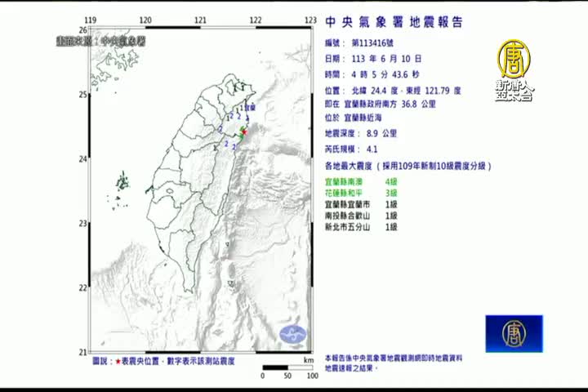Click the 中央氣象署地震報告 title

[x=394, y=22]
